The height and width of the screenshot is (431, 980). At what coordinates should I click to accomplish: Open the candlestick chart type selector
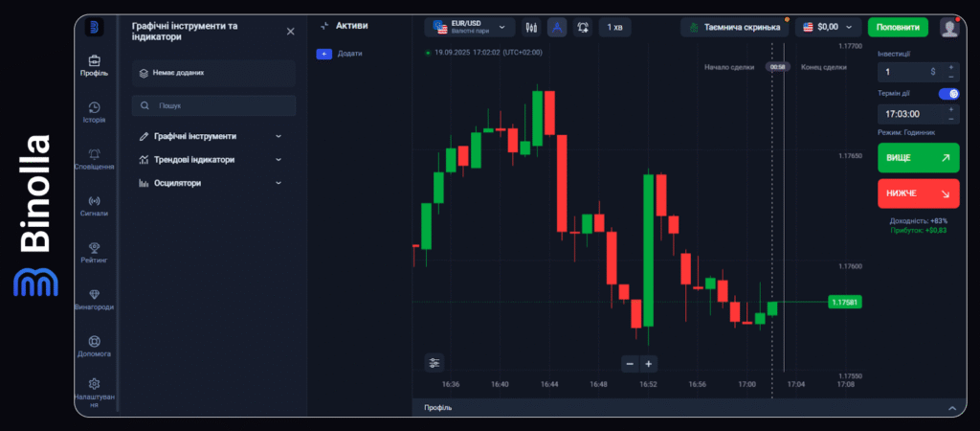(531, 27)
